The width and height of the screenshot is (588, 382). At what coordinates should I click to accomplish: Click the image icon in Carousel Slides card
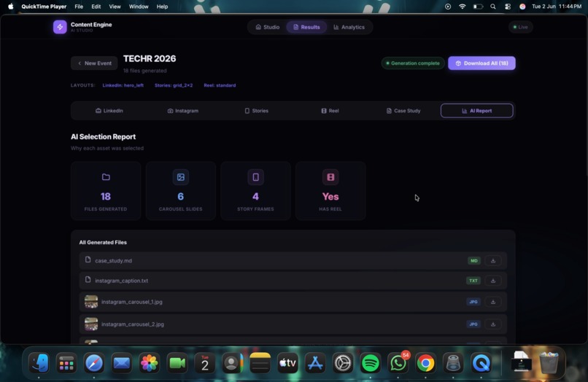pyautogui.click(x=181, y=177)
